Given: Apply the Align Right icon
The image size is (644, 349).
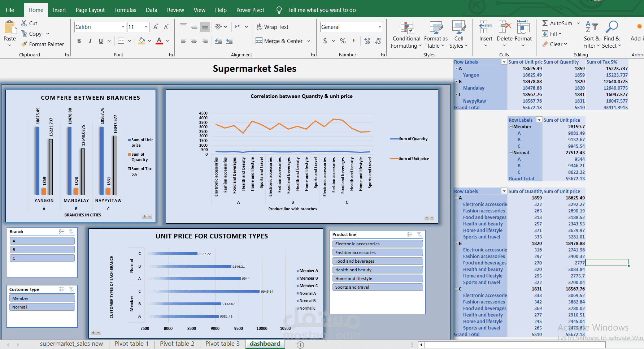Looking at the screenshot, I should [x=205, y=41].
